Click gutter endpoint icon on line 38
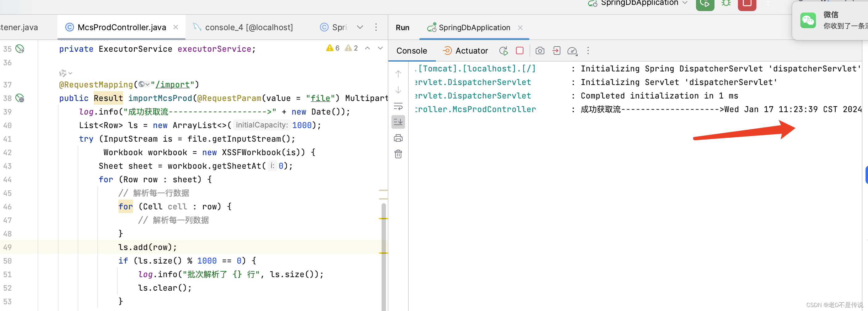The width and height of the screenshot is (868, 311). pyautogui.click(x=20, y=98)
